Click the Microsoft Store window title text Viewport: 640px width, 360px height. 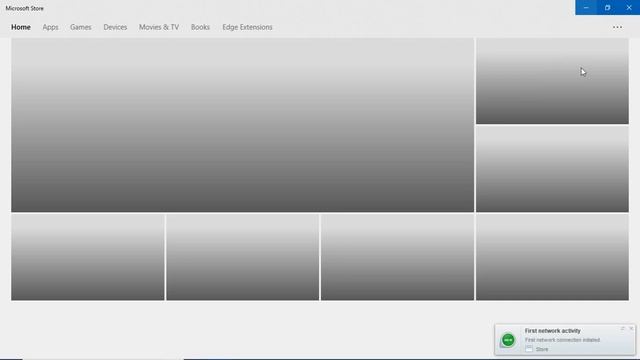24,8
